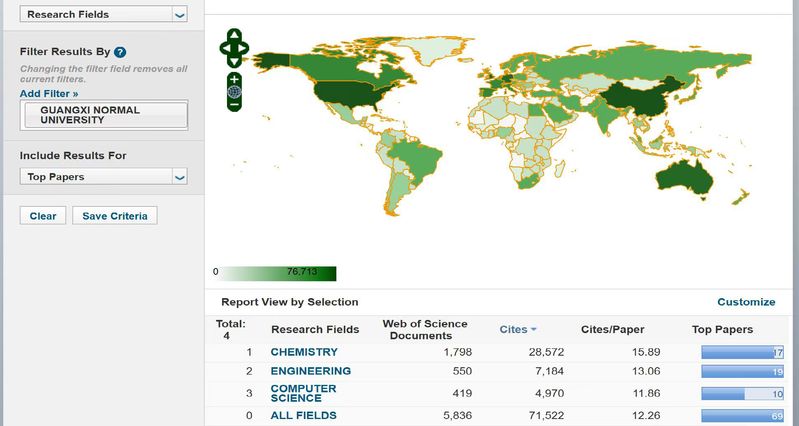The image size is (799, 426).
Task: Pan the map left with arrow control
Action: click(x=225, y=48)
